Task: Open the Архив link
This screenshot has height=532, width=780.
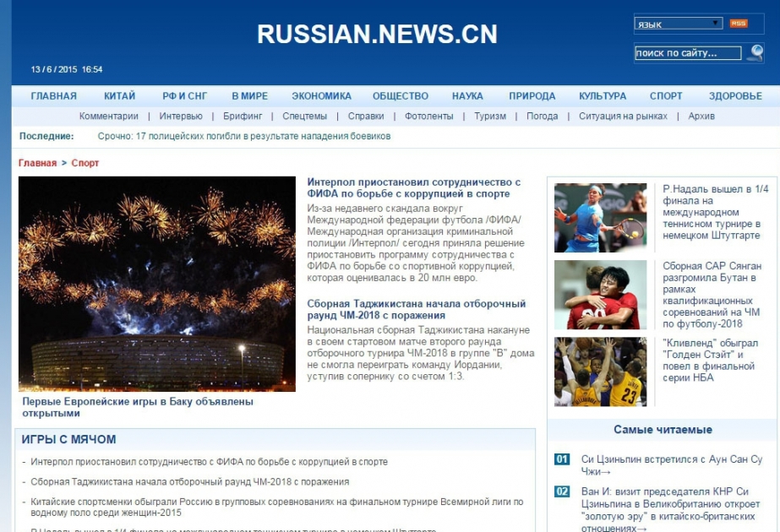Action: point(701,117)
